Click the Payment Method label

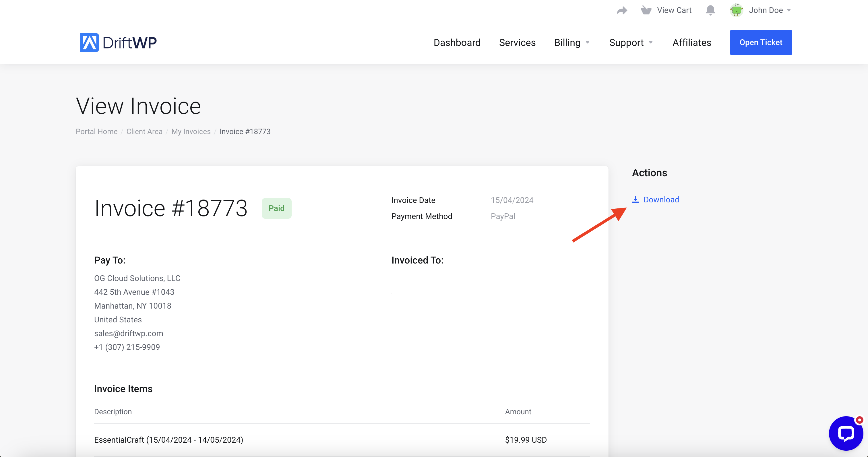click(x=422, y=216)
